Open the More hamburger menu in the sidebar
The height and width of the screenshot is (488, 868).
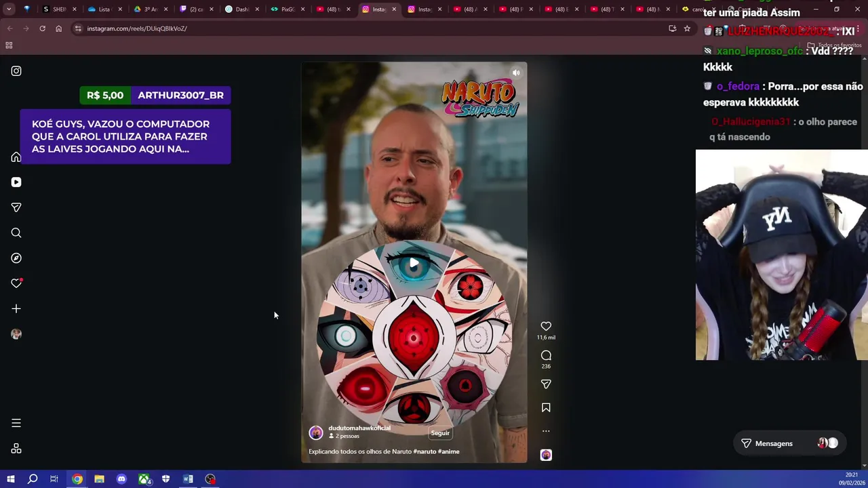pos(16,423)
